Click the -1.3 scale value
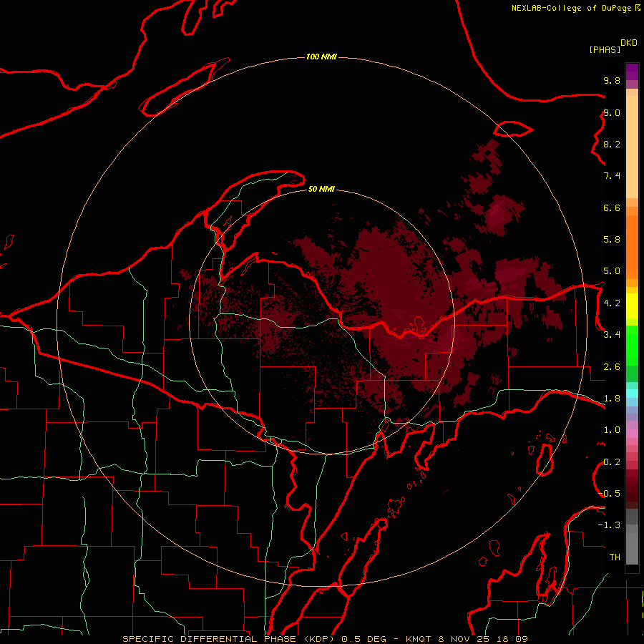The width and height of the screenshot is (644, 644). [609, 525]
